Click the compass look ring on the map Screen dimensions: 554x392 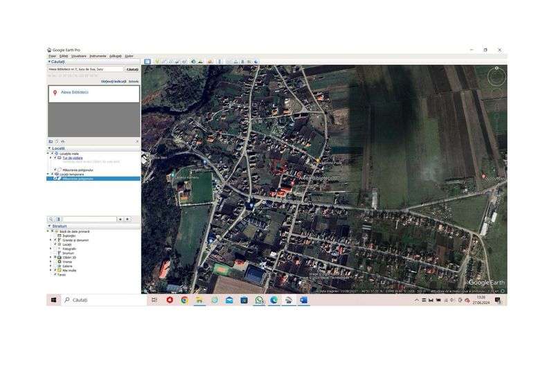pyautogui.click(x=497, y=77)
